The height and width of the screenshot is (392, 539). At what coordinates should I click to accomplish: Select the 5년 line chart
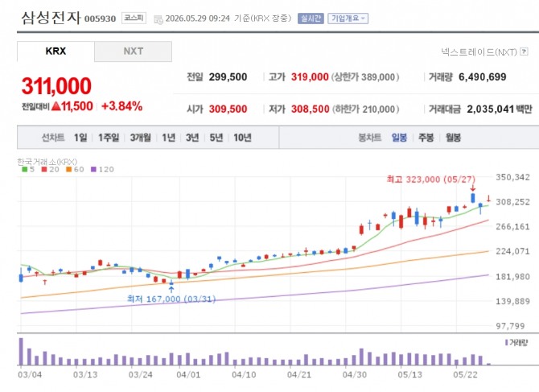click(216, 138)
